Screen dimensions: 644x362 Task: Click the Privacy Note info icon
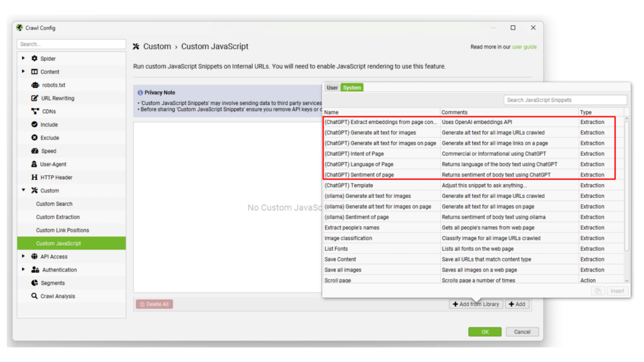click(x=140, y=93)
